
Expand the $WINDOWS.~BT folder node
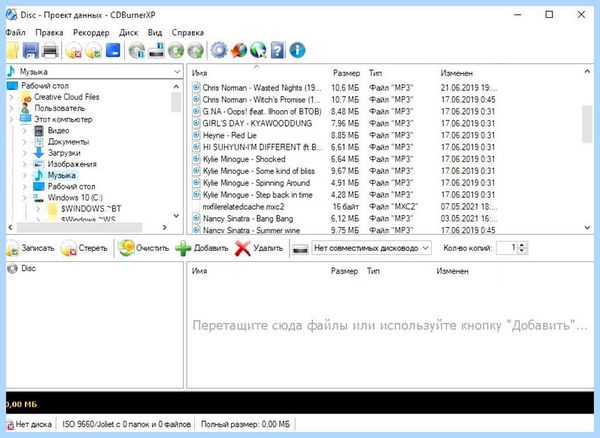(38, 209)
